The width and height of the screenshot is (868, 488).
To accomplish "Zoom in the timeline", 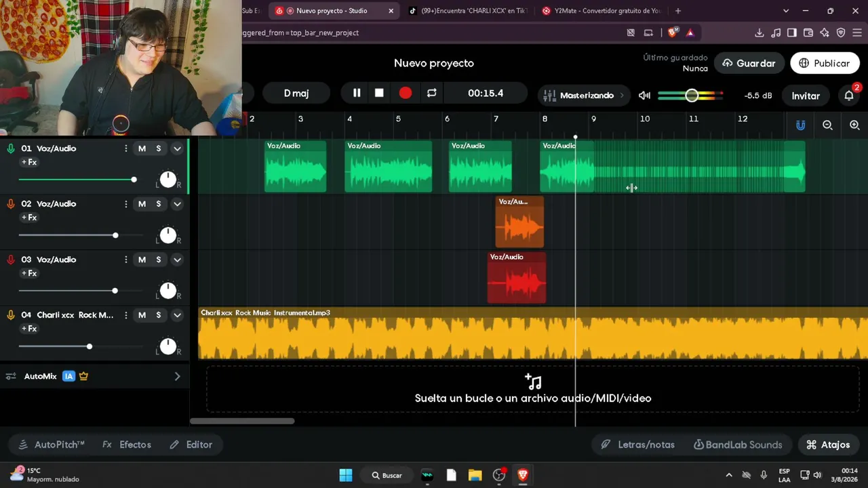I will (x=854, y=125).
